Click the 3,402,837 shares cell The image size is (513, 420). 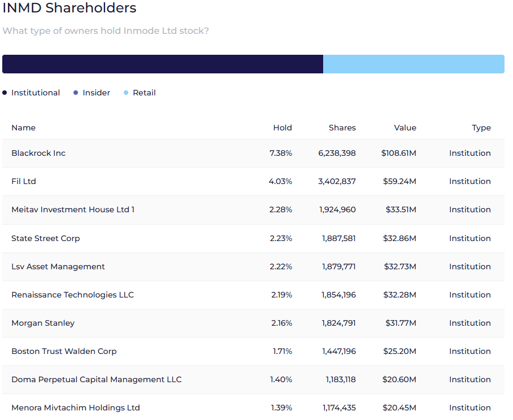(x=337, y=181)
